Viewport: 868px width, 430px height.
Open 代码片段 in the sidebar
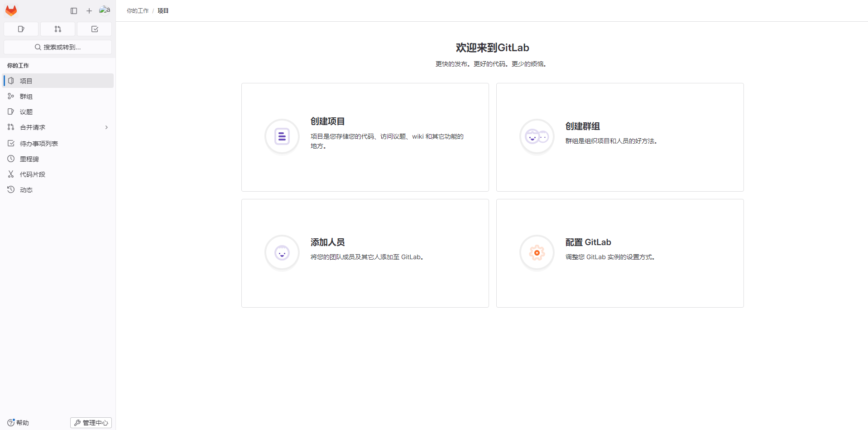[x=58, y=174]
